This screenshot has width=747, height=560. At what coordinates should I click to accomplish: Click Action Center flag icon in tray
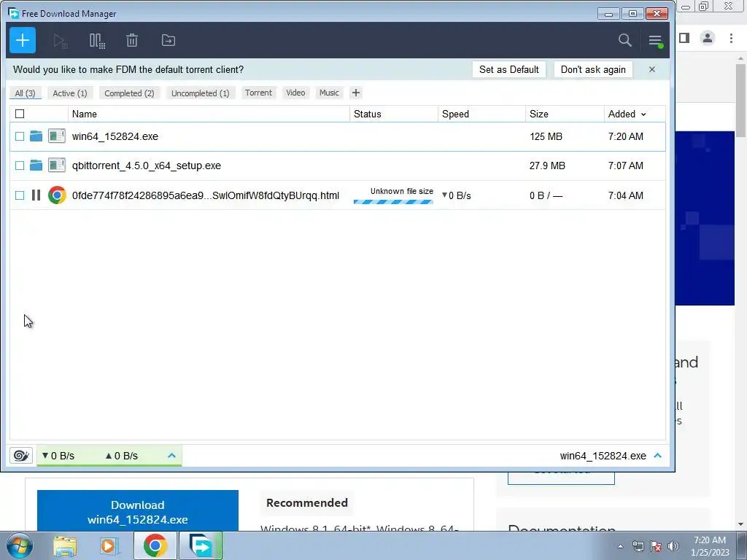(656, 546)
